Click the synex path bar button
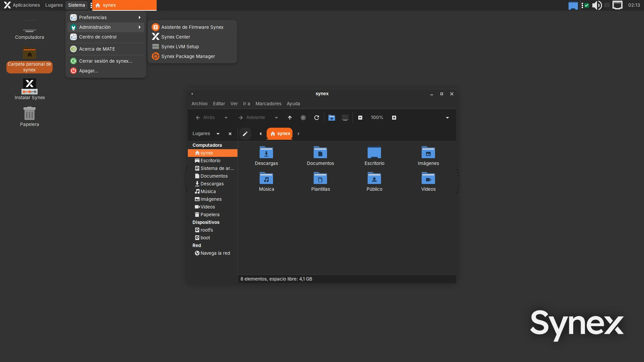Screen dimensions: 644x362 coord(280,134)
